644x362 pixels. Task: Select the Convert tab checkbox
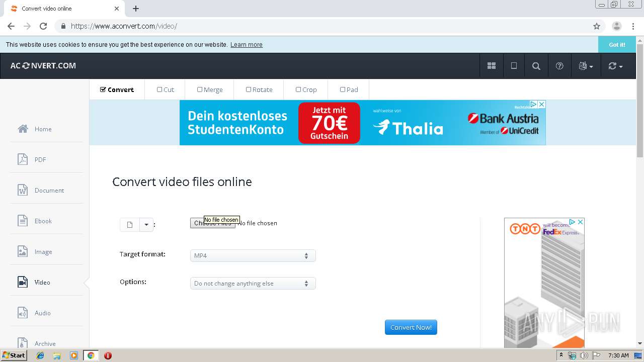(103, 89)
